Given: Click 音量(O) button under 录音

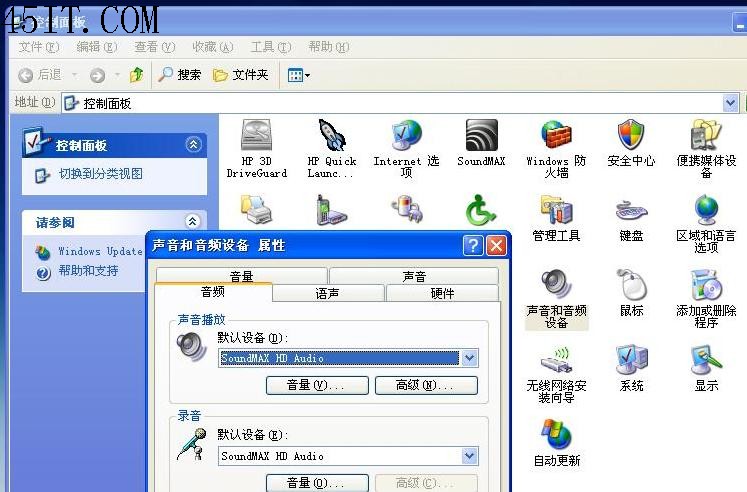Looking at the screenshot, I should coord(317,482).
